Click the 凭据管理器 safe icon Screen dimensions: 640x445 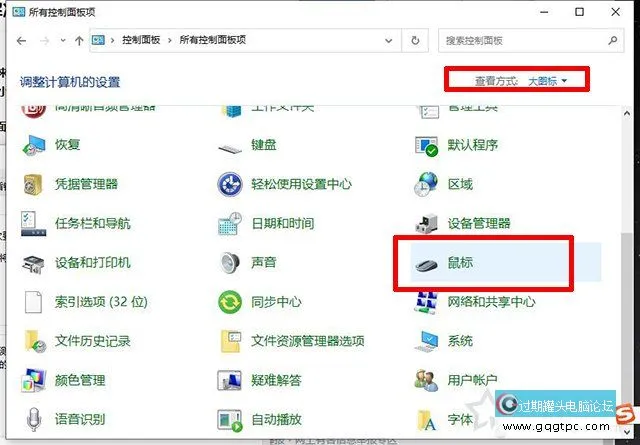pos(33,185)
